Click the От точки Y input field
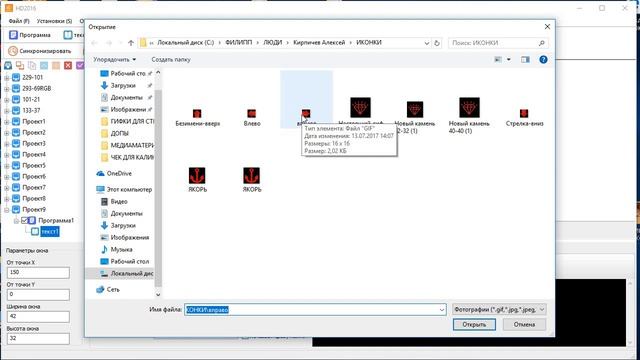The image size is (640, 360). pyautogui.click(x=38, y=295)
